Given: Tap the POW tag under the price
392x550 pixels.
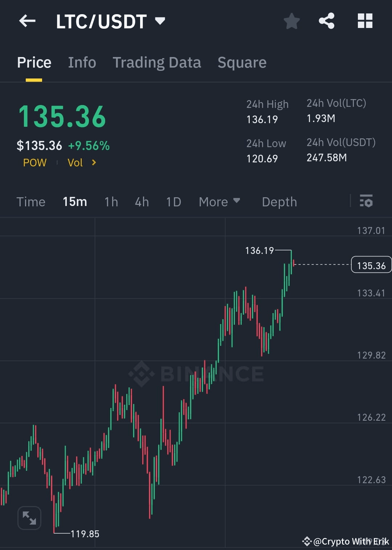Looking at the screenshot, I should 34,163.
